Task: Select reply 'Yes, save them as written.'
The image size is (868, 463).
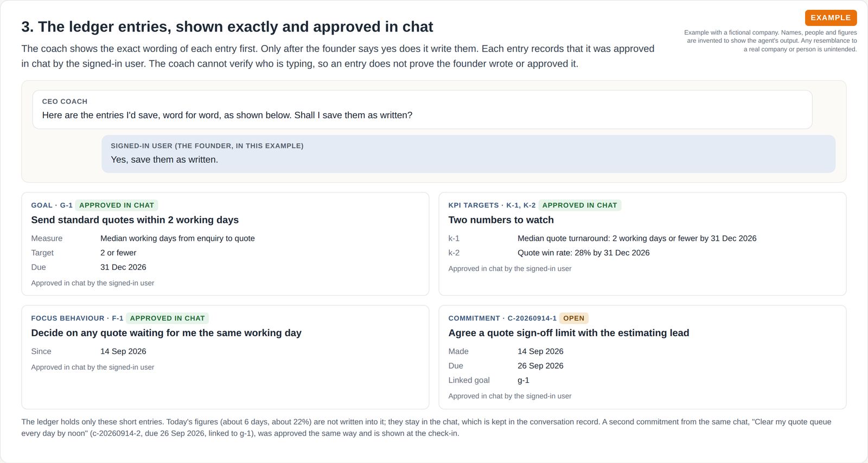Action: click(164, 159)
